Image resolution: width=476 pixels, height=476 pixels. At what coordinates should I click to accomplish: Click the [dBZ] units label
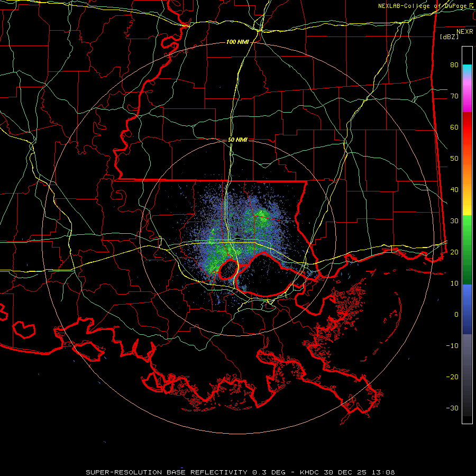click(x=449, y=37)
